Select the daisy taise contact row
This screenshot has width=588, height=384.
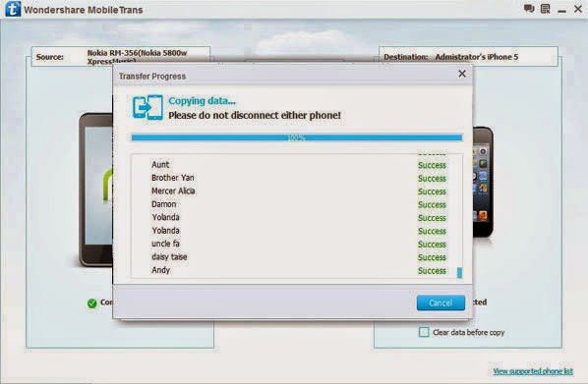point(297,257)
